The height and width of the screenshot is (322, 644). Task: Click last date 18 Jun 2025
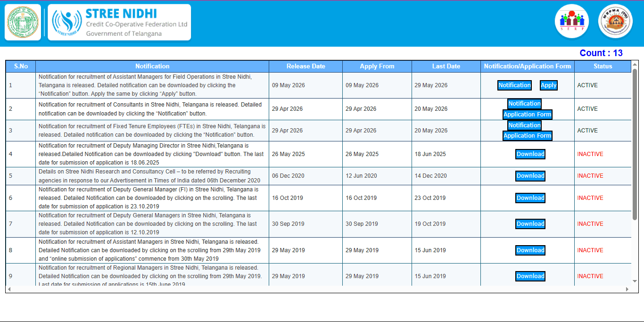(x=430, y=154)
